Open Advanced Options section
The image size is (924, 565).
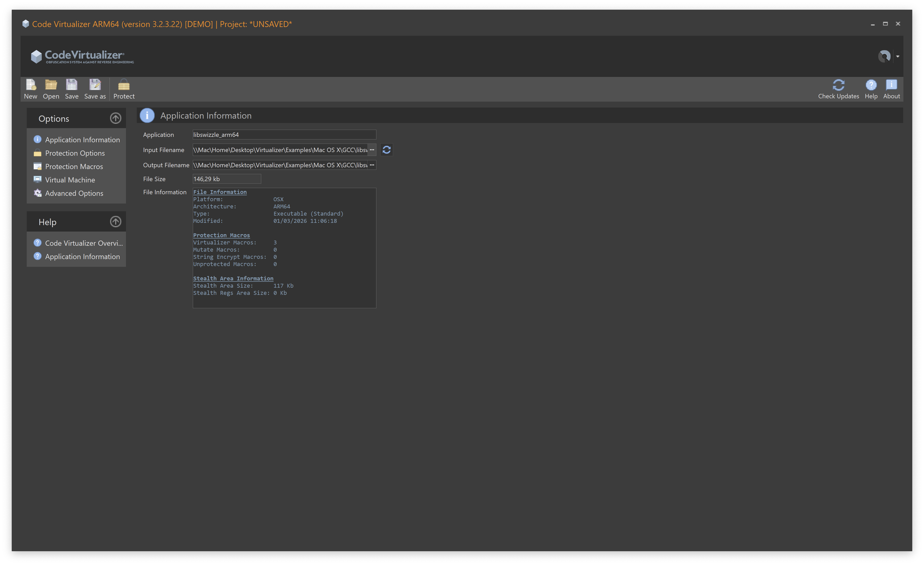[x=69, y=193]
